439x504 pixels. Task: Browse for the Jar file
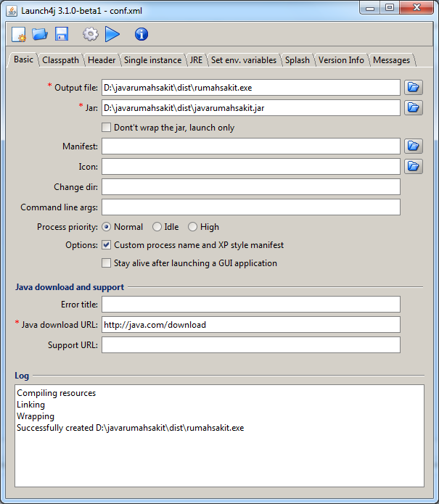(414, 107)
